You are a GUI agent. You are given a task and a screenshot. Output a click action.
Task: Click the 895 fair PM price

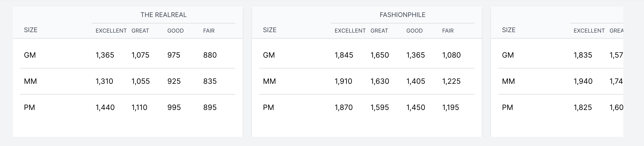(x=210, y=107)
